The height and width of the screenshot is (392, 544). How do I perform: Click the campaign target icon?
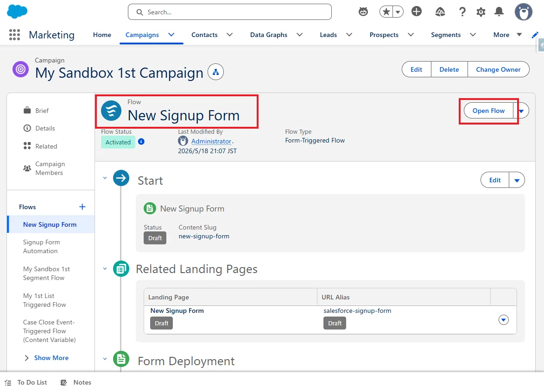pyautogui.click(x=20, y=69)
